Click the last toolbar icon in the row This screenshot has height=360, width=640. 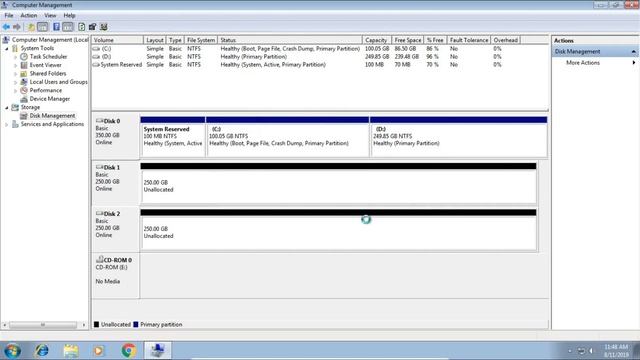pyautogui.click(x=104, y=27)
